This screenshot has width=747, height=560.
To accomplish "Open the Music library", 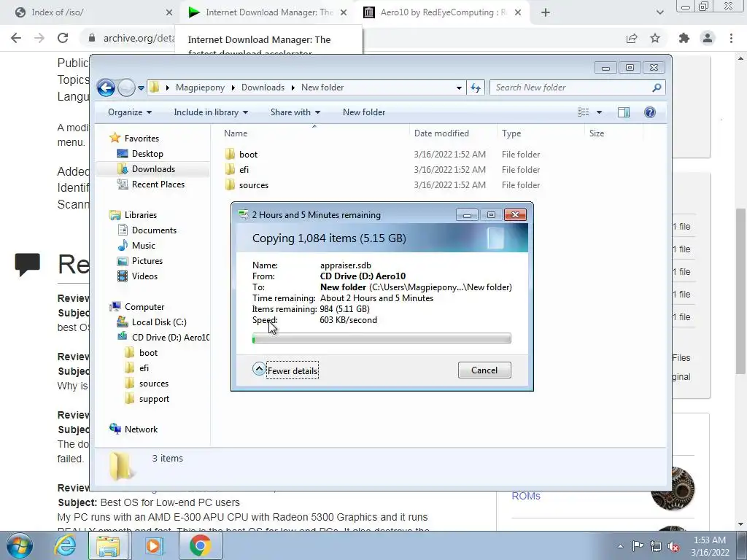I will (x=144, y=246).
